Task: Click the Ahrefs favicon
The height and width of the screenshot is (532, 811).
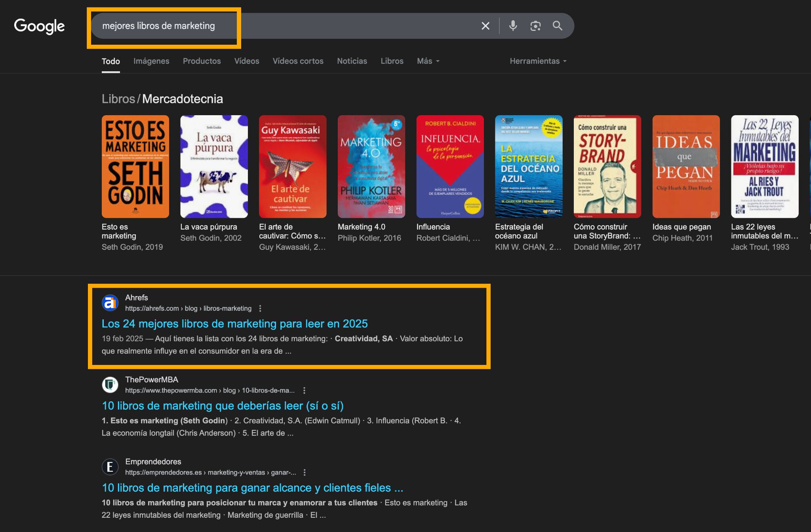Action: tap(111, 303)
